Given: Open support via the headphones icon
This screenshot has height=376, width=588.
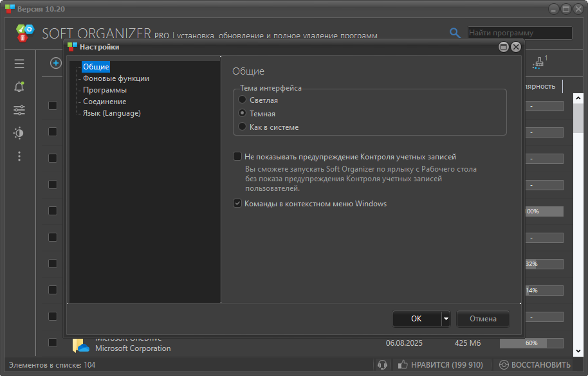Looking at the screenshot, I should point(383,364).
